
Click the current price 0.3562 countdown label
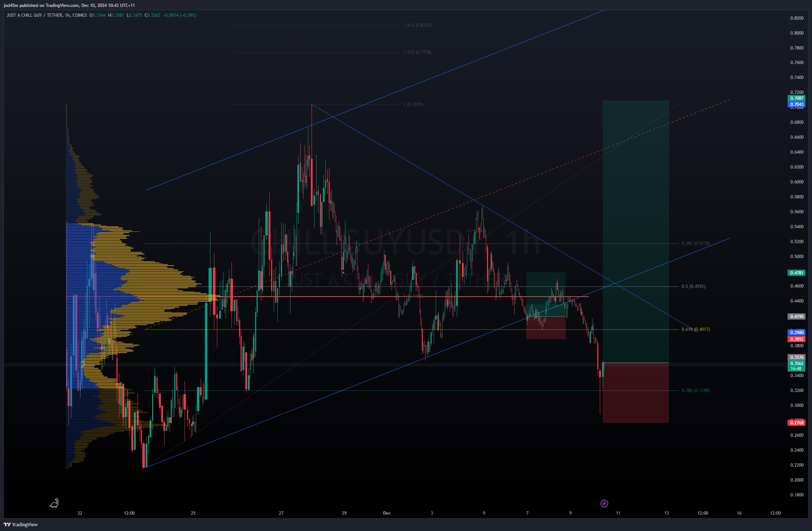pos(797,366)
